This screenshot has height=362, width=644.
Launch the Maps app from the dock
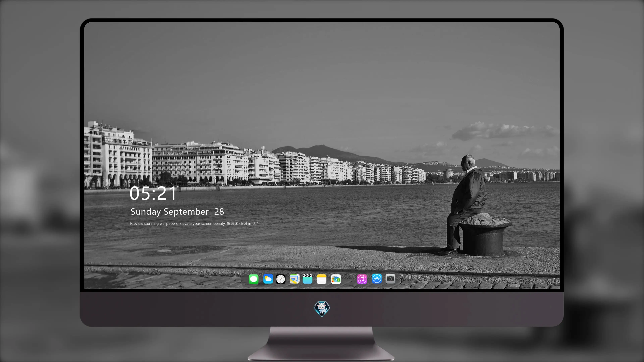coord(294,279)
